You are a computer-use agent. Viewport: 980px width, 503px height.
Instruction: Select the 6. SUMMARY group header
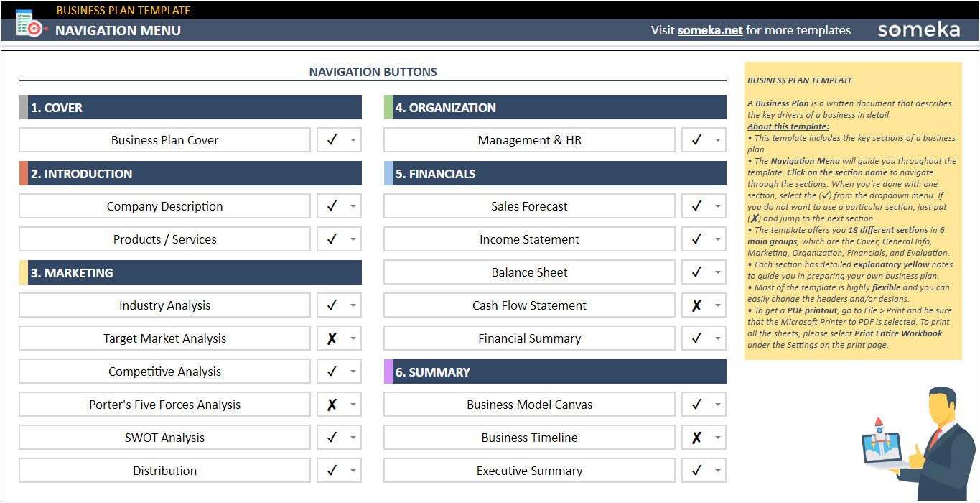click(555, 372)
